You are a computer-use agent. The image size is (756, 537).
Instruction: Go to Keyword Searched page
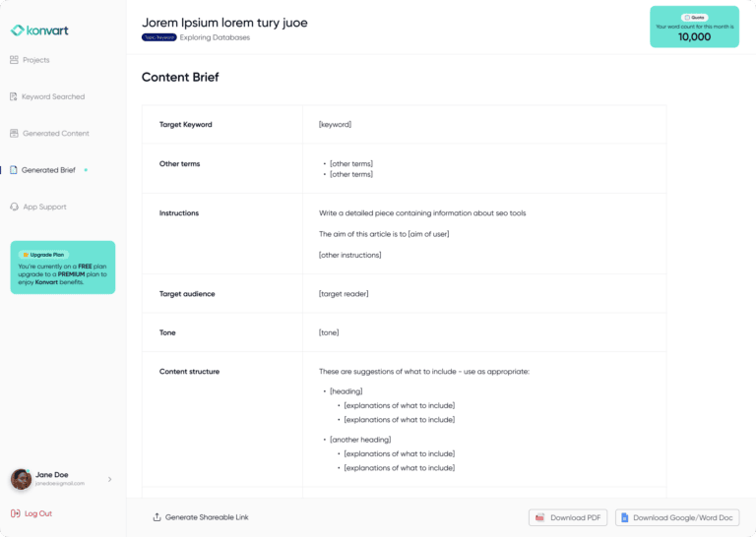point(53,96)
